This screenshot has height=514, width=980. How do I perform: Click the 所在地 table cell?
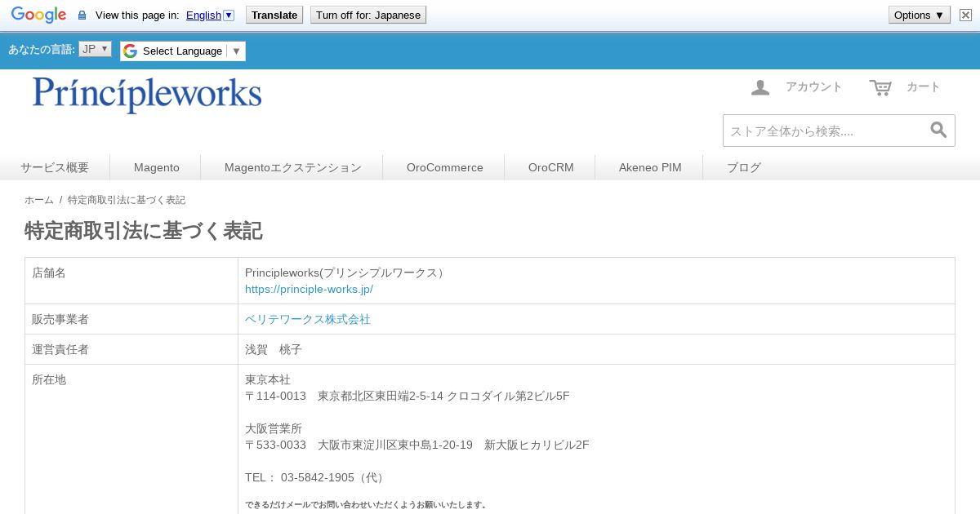pyautogui.click(x=131, y=439)
